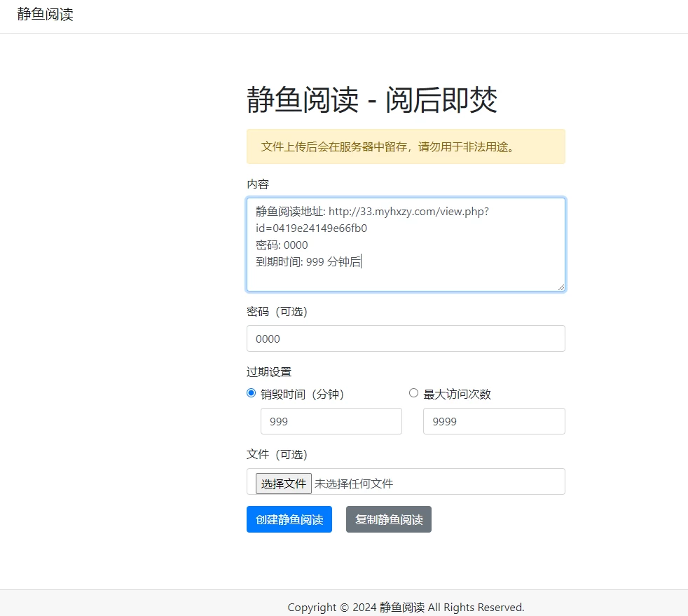Viewport: 688px width, 616px height.
Task: Click the URL line inside content box
Action: [x=371, y=212]
